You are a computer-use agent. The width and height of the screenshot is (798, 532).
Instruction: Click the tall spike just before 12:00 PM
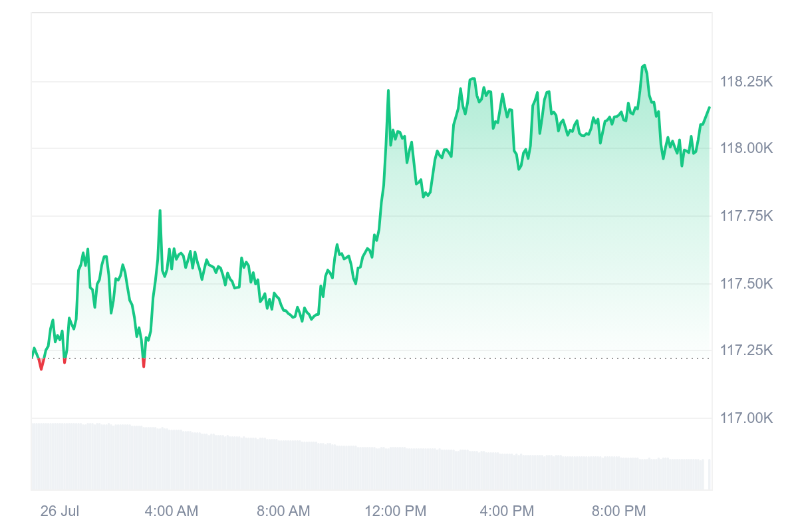click(x=388, y=91)
